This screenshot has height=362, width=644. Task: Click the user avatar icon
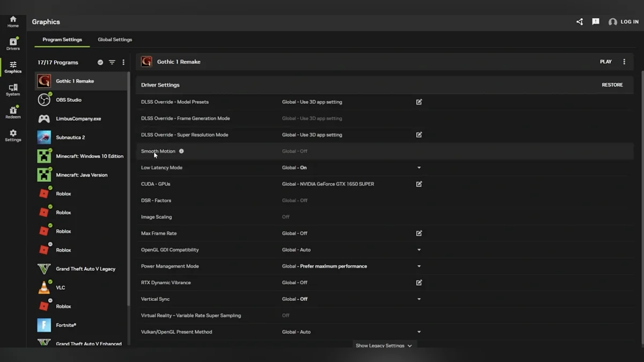(613, 22)
